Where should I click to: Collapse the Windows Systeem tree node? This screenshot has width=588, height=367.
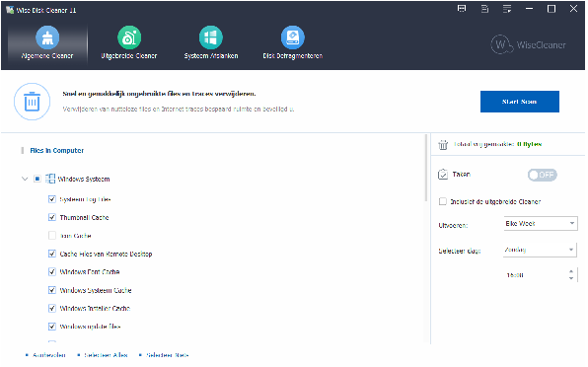[25, 179]
